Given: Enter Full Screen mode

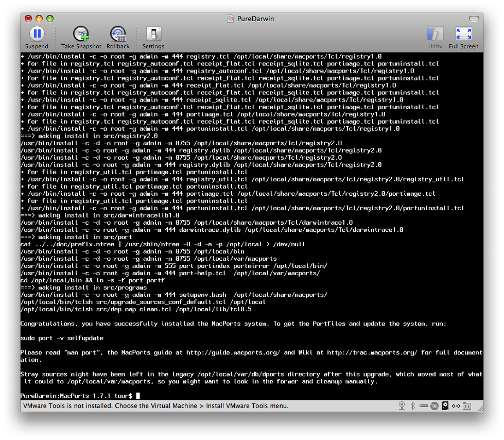Looking at the screenshot, I should pyautogui.click(x=463, y=38).
